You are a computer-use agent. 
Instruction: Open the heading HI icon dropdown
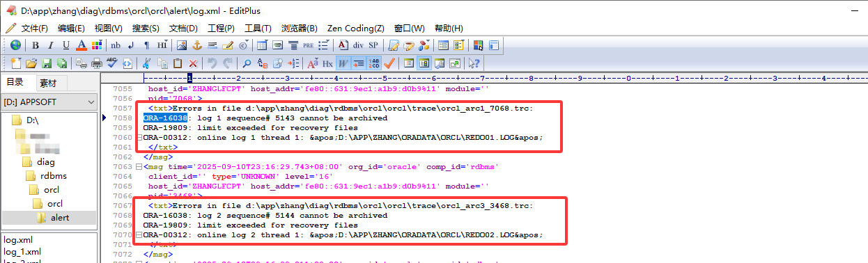click(162, 45)
